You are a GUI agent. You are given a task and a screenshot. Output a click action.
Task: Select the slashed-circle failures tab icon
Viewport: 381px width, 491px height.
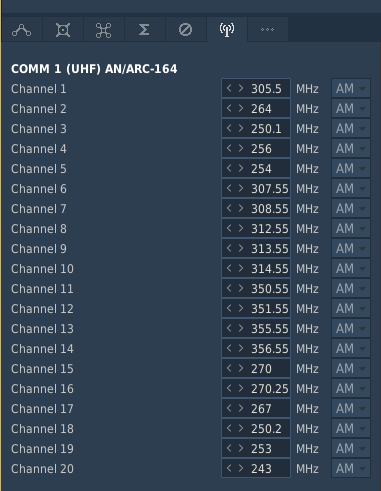point(185,30)
